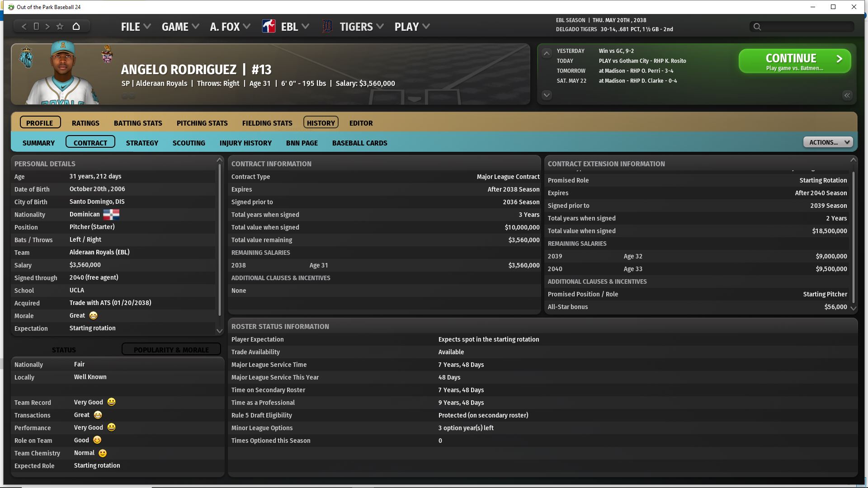Open the Actions dropdown
Viewport: 868px width, 488px height.
[x=827, y=142]
